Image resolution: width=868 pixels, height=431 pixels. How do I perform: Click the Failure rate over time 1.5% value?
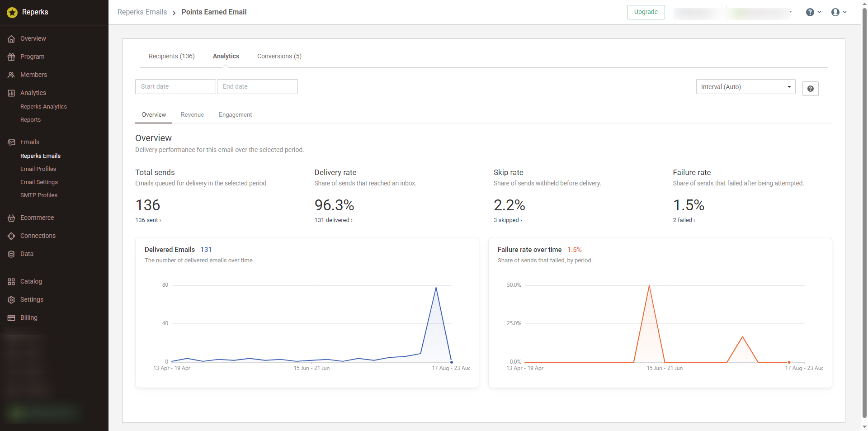575,250
